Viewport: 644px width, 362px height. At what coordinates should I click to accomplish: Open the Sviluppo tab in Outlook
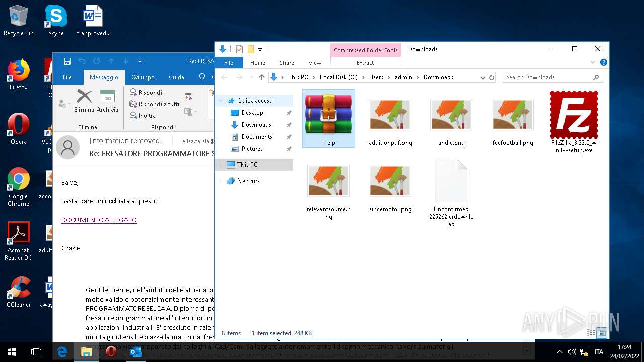tap(143, 77)
